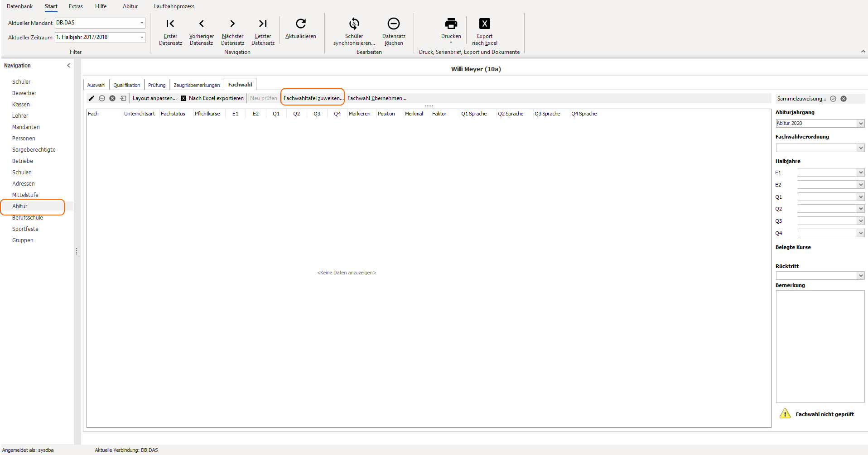Click Fachwahltafel zuweisen button
The image size is (868, 455).
tap(313, 98)
